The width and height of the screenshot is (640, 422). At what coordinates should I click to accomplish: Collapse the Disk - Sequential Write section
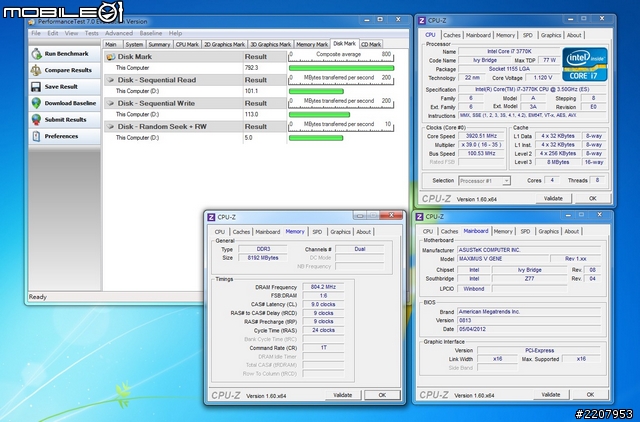coord(110,103)
